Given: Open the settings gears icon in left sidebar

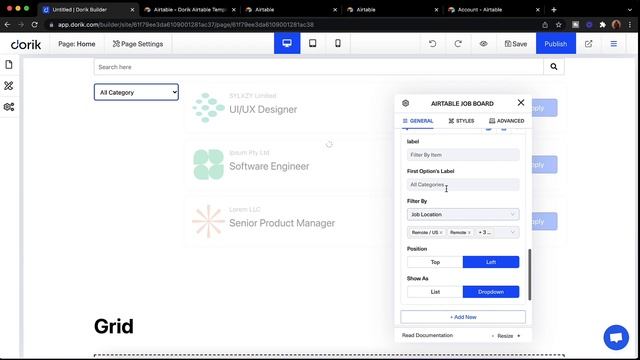Looking at the screenshot, I should pyautogui.click(x=9, y=107).
